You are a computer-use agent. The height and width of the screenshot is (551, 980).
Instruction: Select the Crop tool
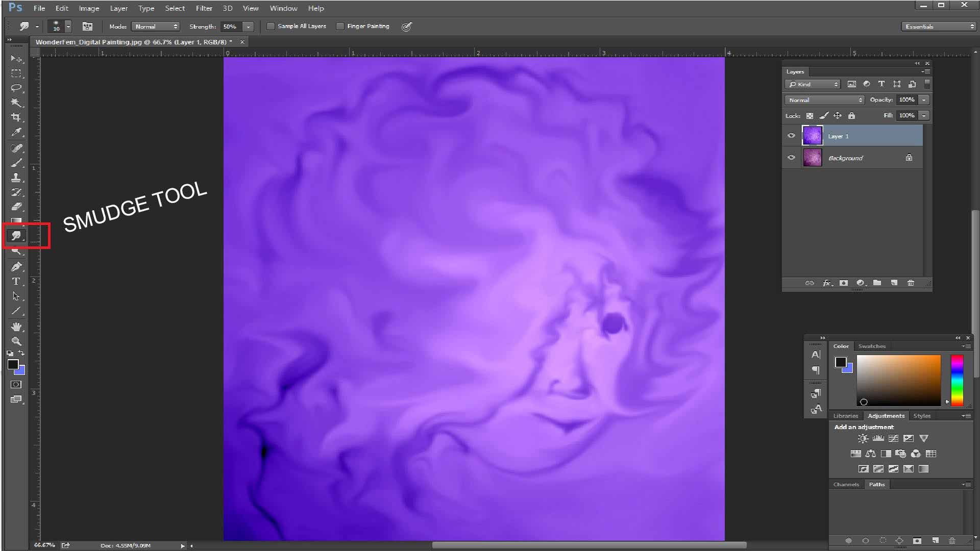click(x=16, y=117)
